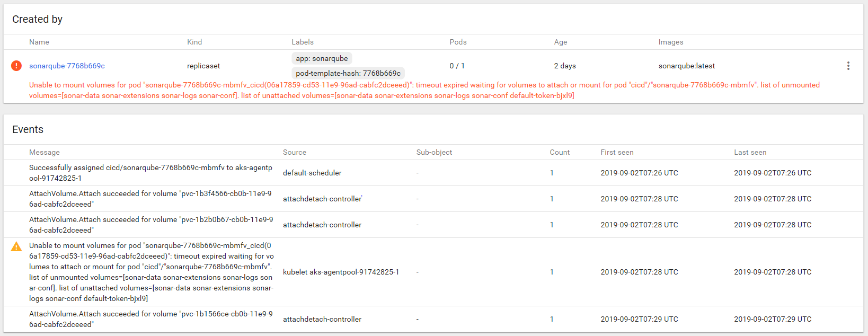Image resolution: width=868 pixels, height=336 pixels.
Task: Click the Name column header in Created by
Action: (39, 42)
